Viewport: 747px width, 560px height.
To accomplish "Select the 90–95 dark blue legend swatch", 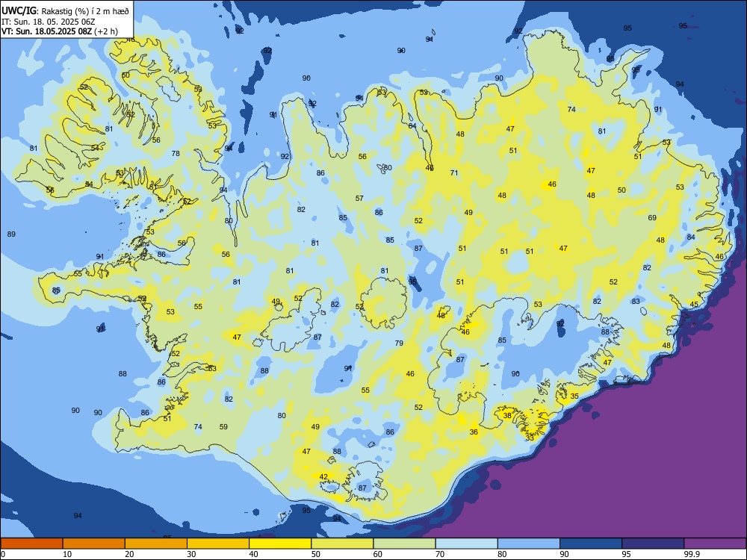I will 591,544.
